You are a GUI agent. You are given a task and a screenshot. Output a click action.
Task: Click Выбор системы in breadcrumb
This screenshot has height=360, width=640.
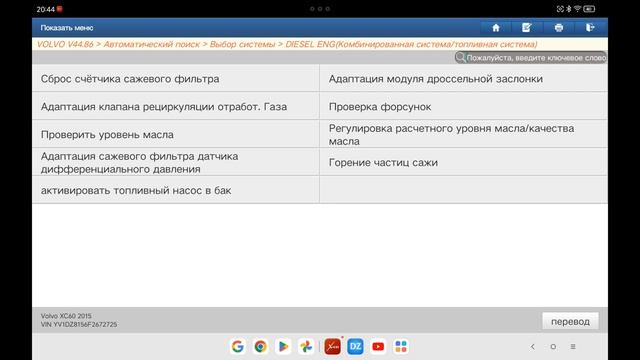coord(242,44)
